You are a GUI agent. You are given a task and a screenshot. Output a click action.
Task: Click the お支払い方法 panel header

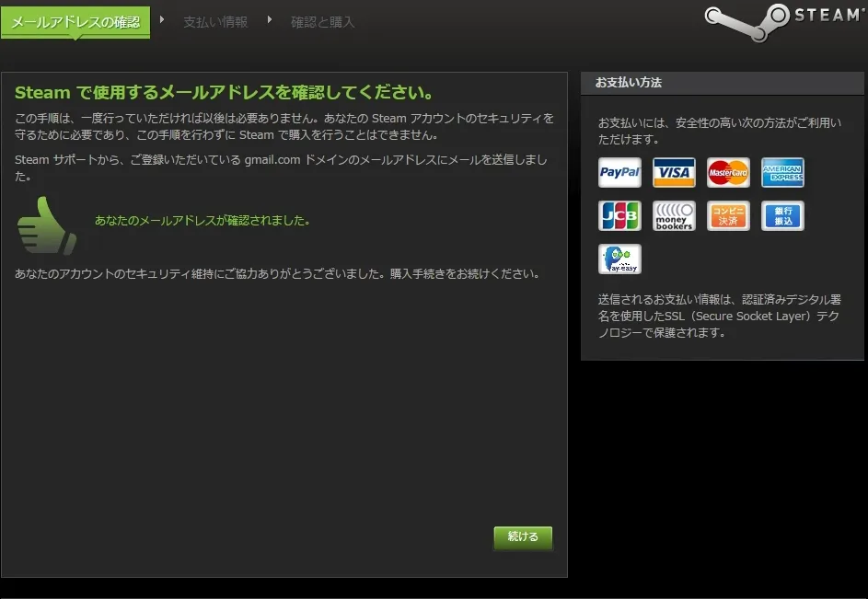722,83
